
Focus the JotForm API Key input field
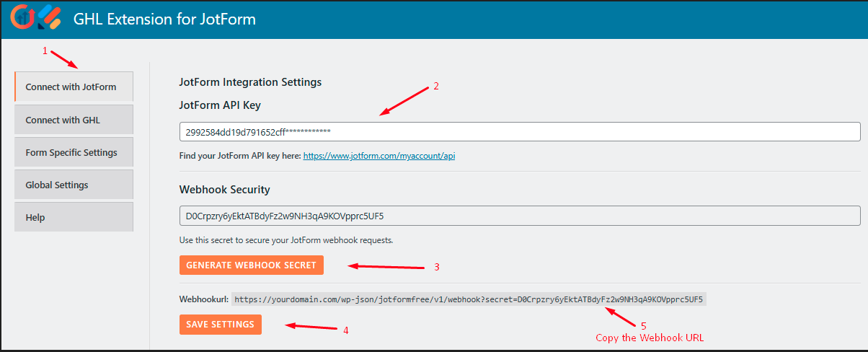point(519,132)
